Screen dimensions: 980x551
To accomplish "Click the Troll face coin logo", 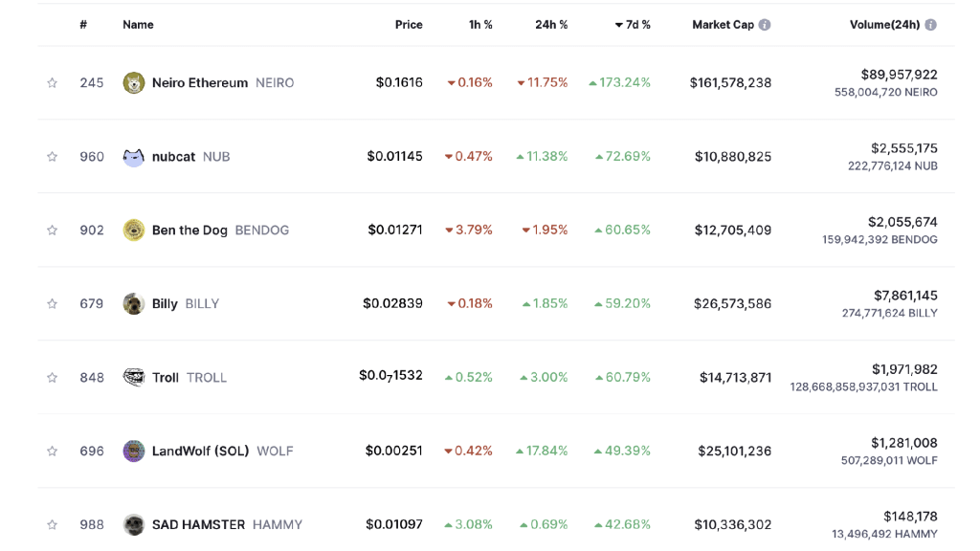I will (134, 378).
